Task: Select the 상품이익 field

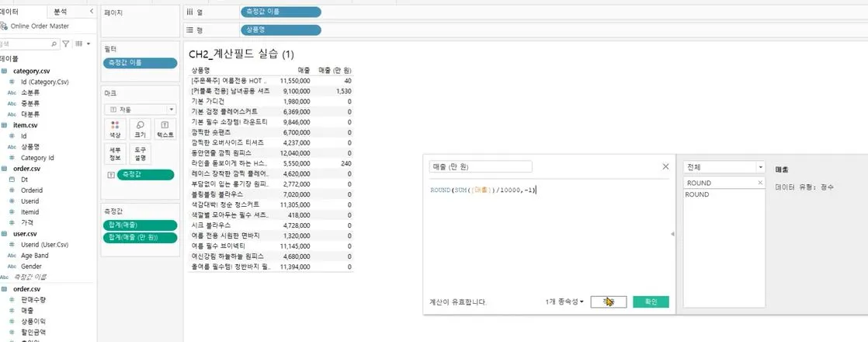Action: [33, 322]
